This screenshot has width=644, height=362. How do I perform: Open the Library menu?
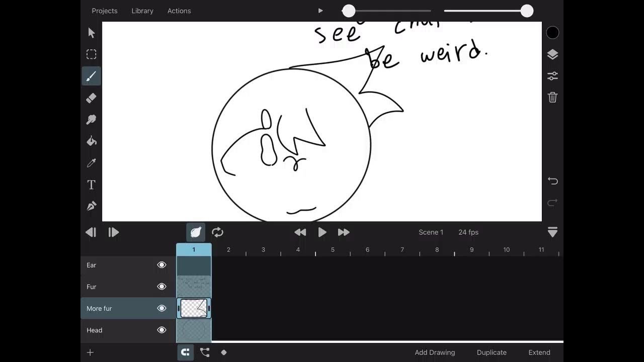(142, 11)
